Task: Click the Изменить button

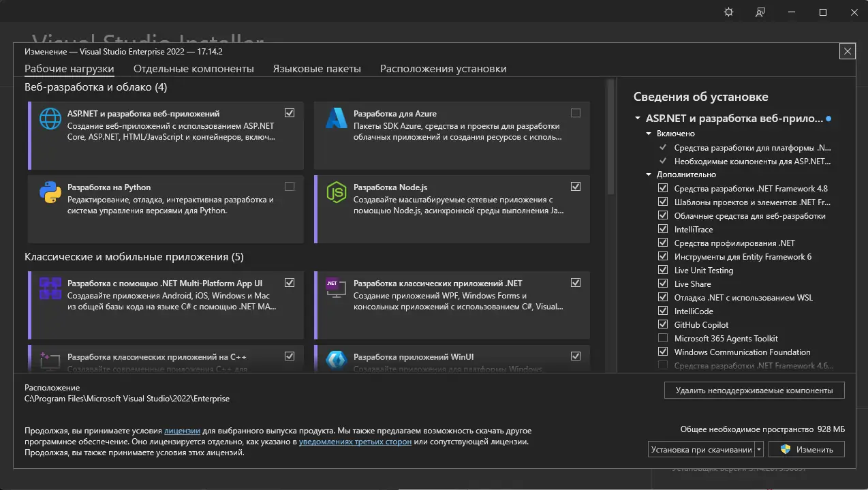Action: coord(807,450)
